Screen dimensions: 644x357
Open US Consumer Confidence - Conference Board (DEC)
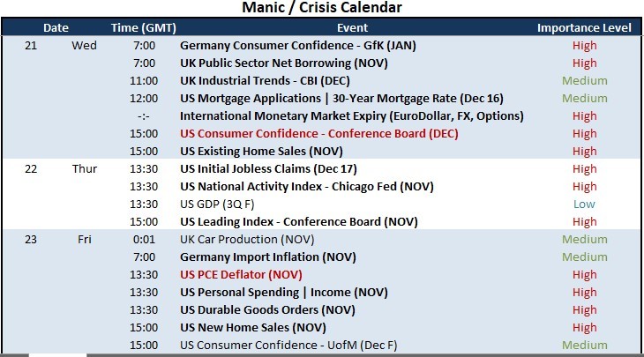(319, 134)
